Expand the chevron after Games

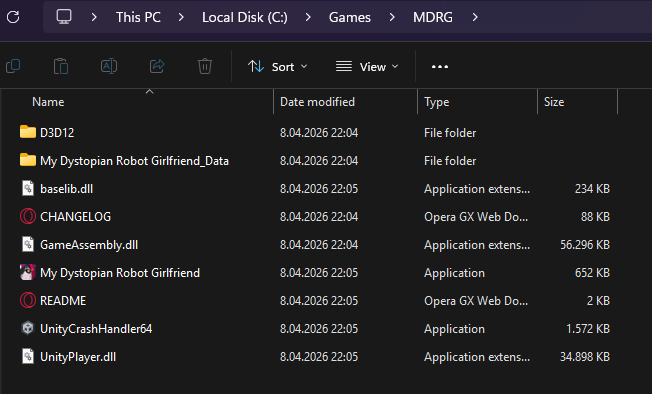pos(392,17)
